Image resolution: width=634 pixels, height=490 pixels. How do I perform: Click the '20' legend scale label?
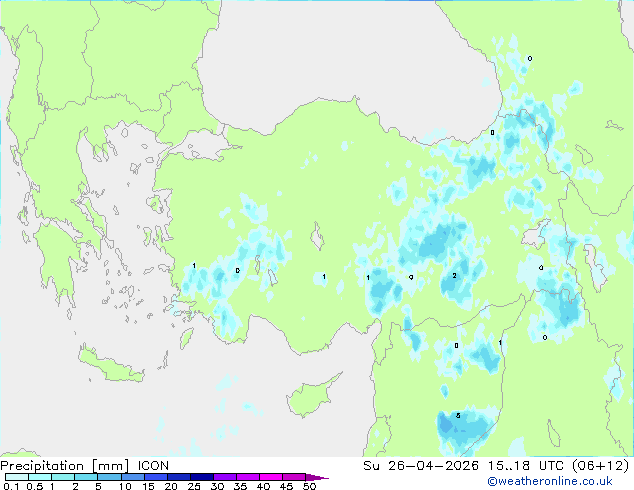click(171, 486)
